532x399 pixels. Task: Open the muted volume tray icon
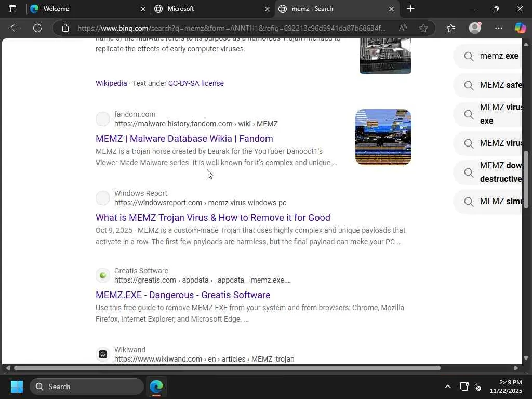pos(477,387)
